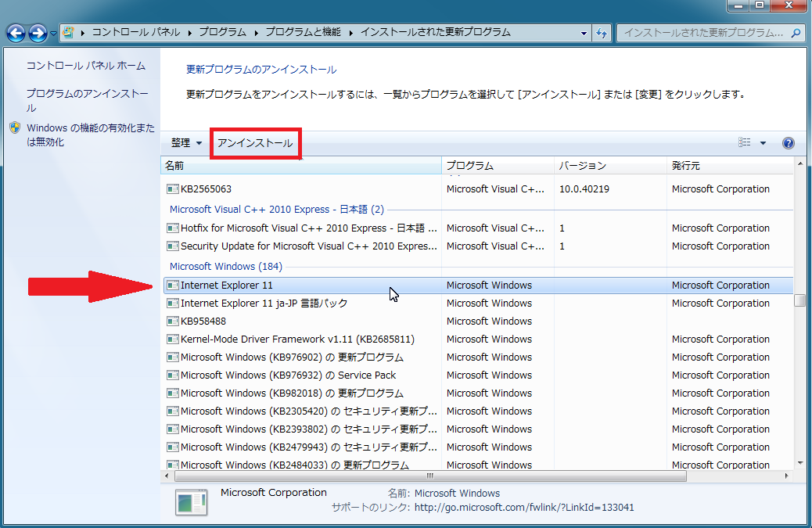Select Hotfix for Microsoft Visual C++ 2010 Express
The height and width of the screenshot is (528, 812).
tap(478, 228)
